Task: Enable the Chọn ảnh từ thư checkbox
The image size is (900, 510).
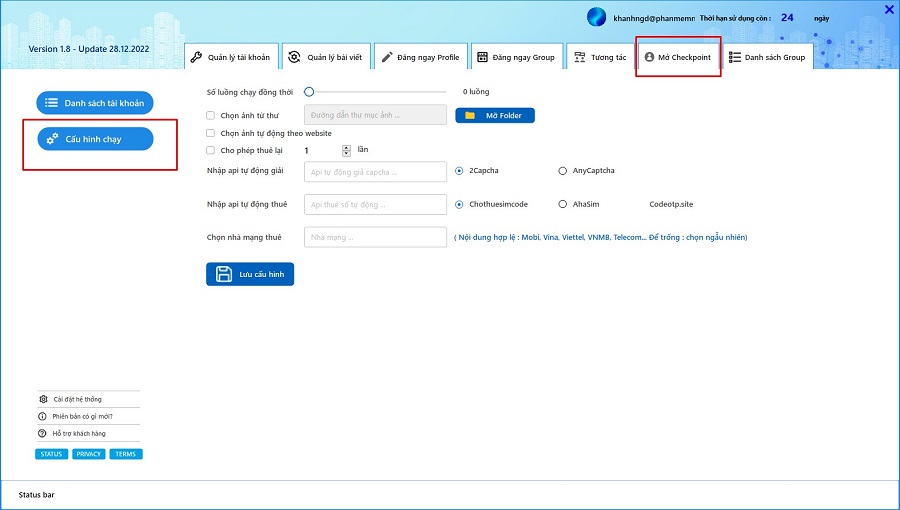Action: coord(211,115)
